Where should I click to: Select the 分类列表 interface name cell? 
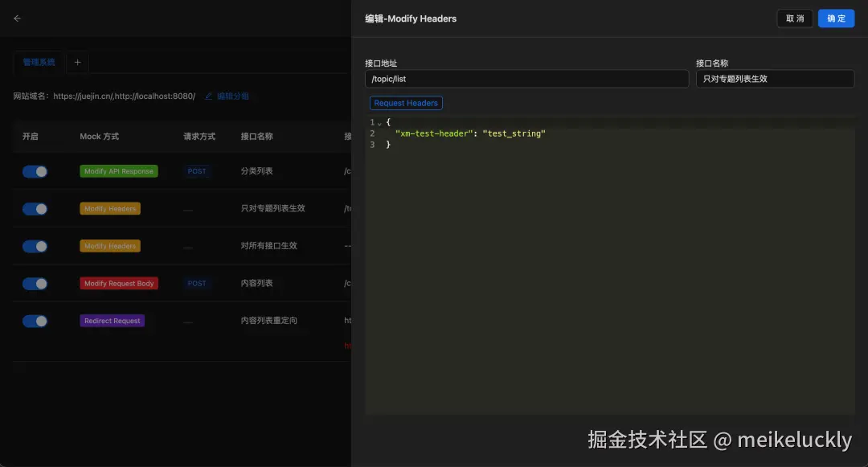pos(257,171)
